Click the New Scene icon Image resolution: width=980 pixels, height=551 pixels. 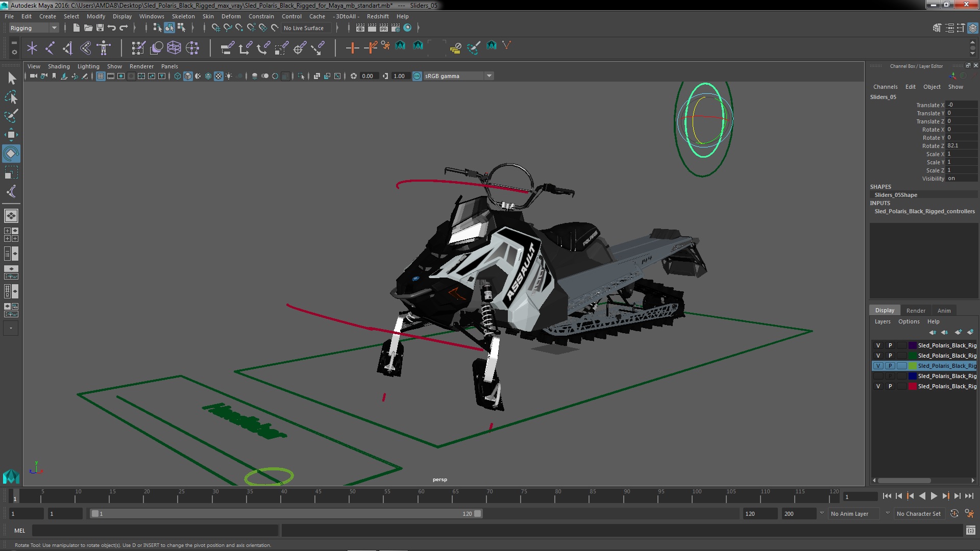(x=76, y=28)
